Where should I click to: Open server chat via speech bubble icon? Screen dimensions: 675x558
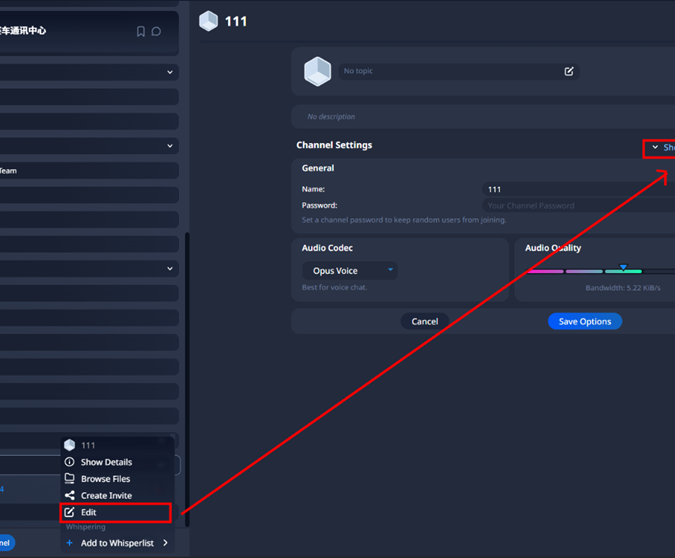tap(156, 32)
